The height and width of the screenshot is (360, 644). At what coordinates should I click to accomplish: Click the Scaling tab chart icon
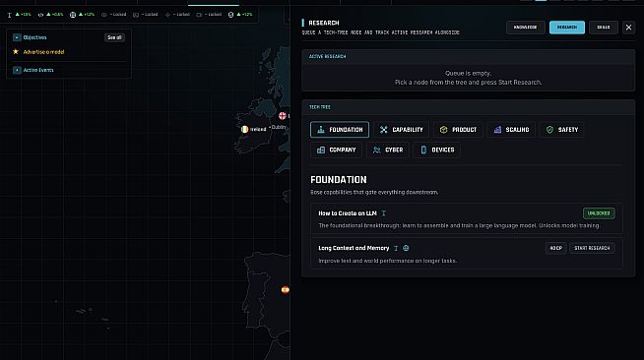[x=497, y=130]
